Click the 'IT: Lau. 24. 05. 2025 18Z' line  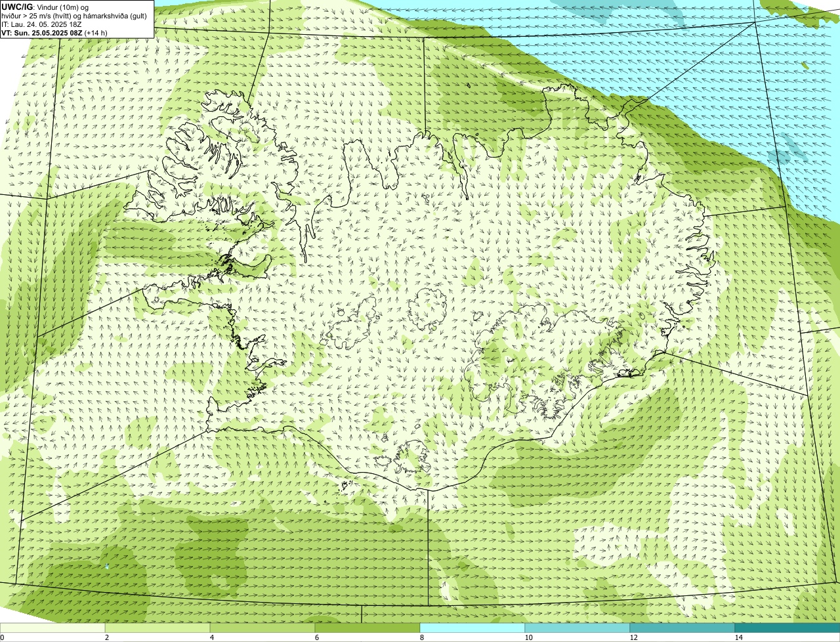42,24
